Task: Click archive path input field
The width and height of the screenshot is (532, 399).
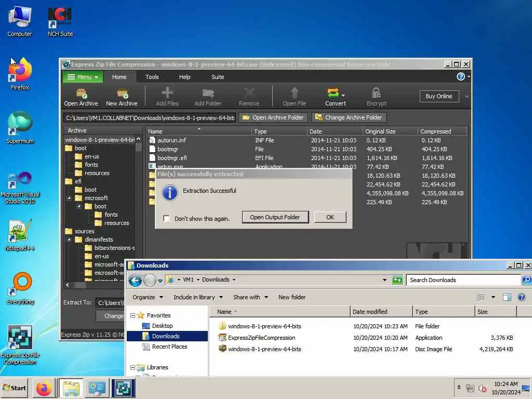Action: tap(150, 118)
